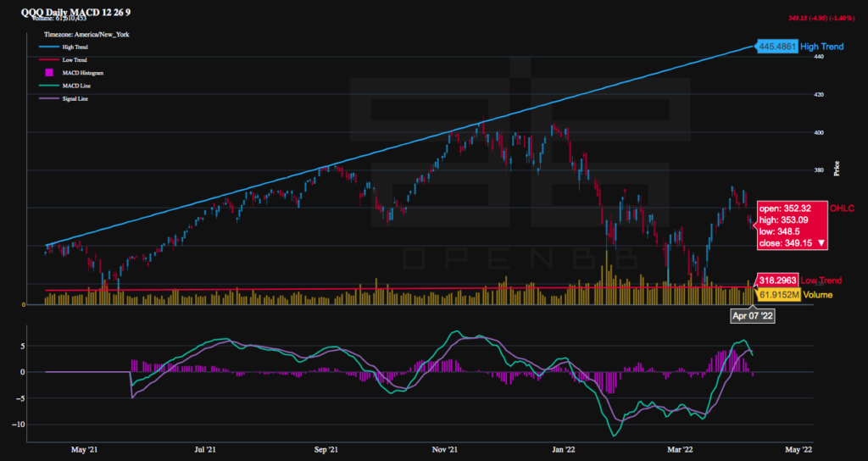
Task: Click the down arrow in OHLC tooltip
Action: [821, 242]
